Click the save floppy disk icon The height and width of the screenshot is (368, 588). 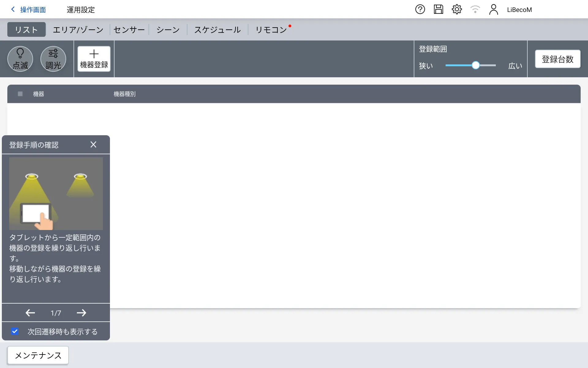(438, 10)
